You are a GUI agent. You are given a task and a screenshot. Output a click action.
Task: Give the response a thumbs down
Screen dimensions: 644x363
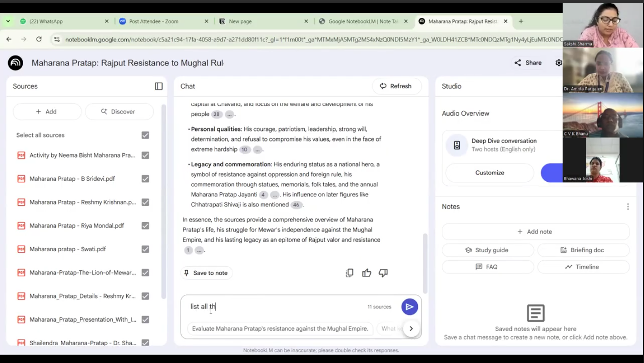pyautogui.click(x=383, y=273)
